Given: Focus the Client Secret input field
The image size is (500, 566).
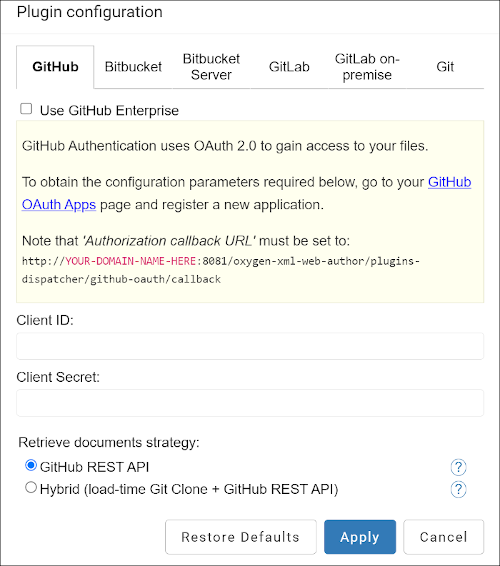Looking at the screenshot, I should (250, 403).
